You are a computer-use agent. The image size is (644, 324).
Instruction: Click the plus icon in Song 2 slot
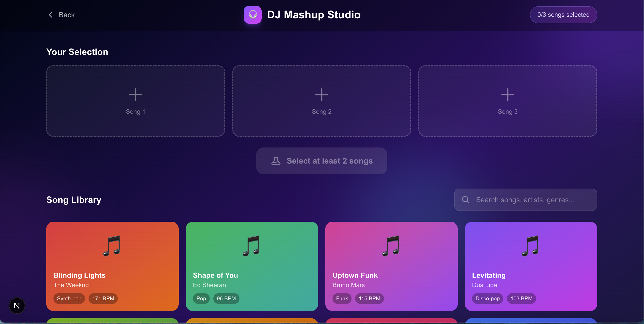[322, 95]
